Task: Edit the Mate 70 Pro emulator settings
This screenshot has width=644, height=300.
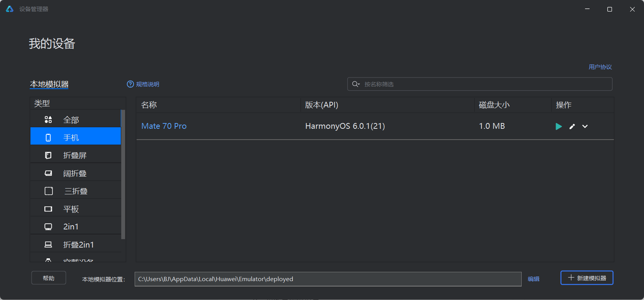Action: pos(572,126)
